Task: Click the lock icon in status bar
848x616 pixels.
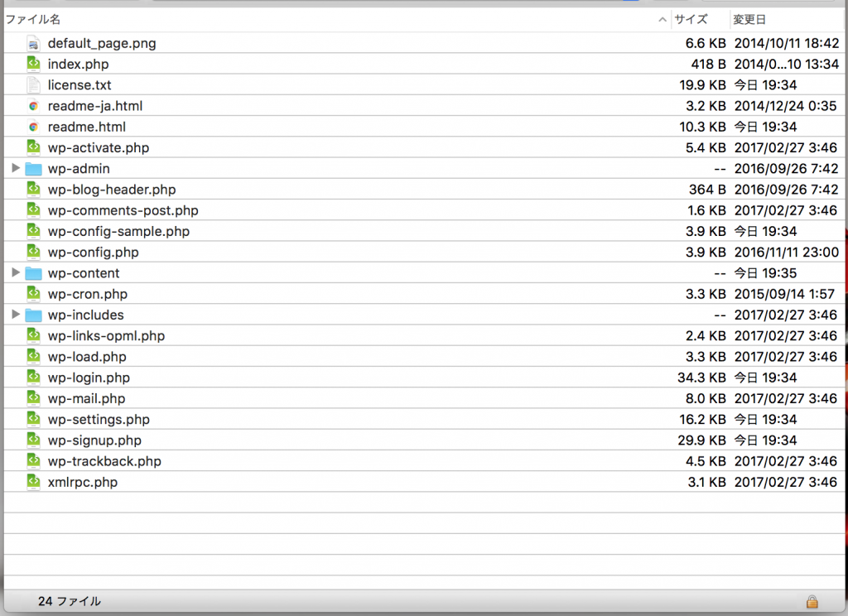Action: tap(812, 601)
